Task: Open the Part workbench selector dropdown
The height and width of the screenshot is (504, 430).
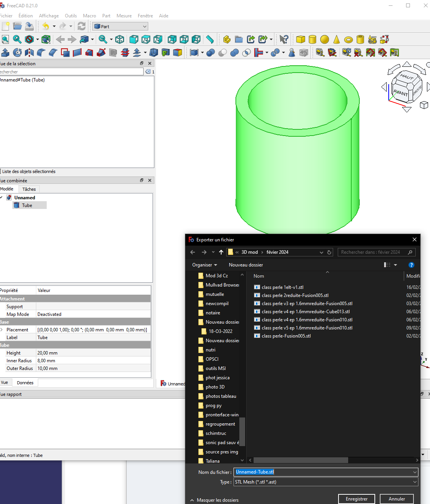Action: 120,26
